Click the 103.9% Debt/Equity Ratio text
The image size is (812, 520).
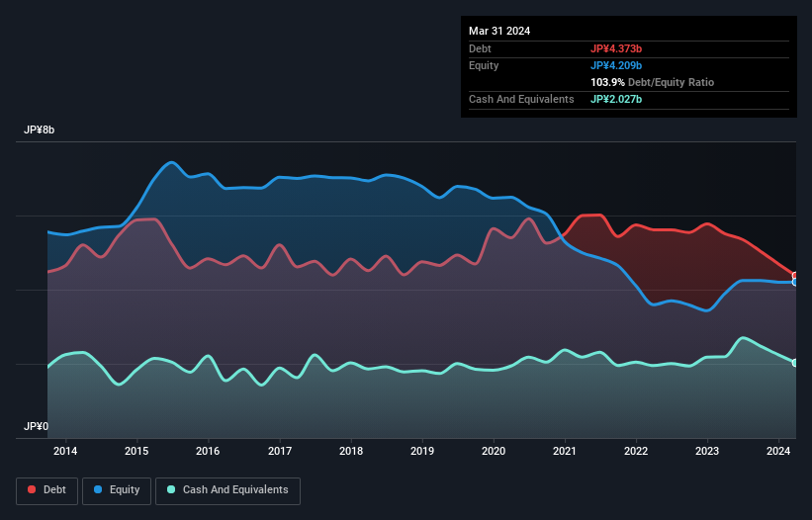point(653,82)
